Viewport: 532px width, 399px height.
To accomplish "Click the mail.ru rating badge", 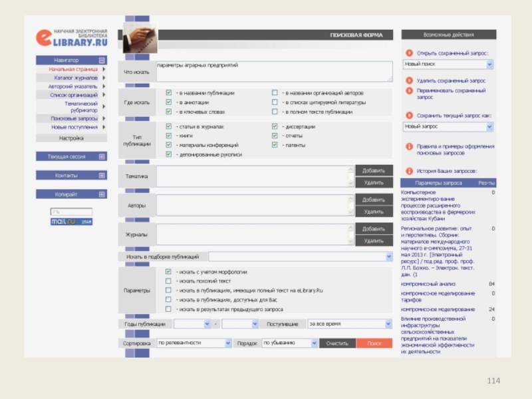I will tap(71, 221).
